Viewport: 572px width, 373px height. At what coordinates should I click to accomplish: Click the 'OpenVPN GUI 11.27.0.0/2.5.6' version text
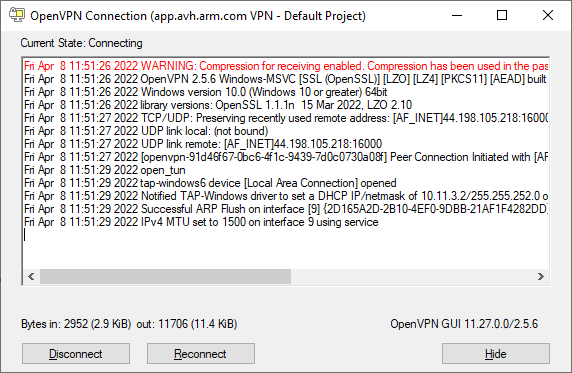tap(464, 324)
